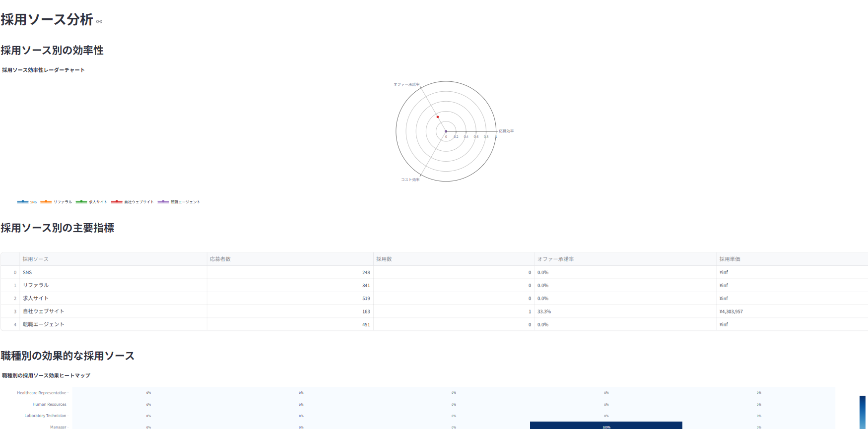
Task: Click the Laboratory Technician heatmap row label
Action: 45,416
